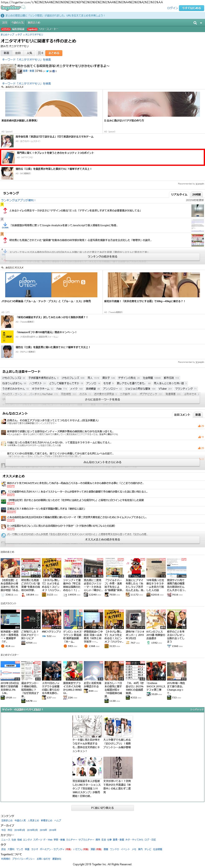The width and height of the screenshot is (205, 868).
Task: Click the キーワード「オニタマオヤモリ」を検索 link above the gecko
Action: 26,60
